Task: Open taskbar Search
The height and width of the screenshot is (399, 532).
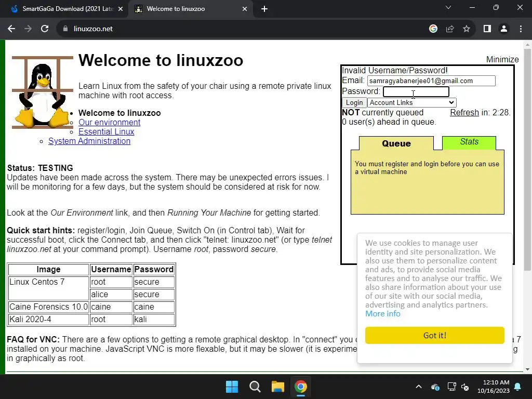Action: pos(255,387)
